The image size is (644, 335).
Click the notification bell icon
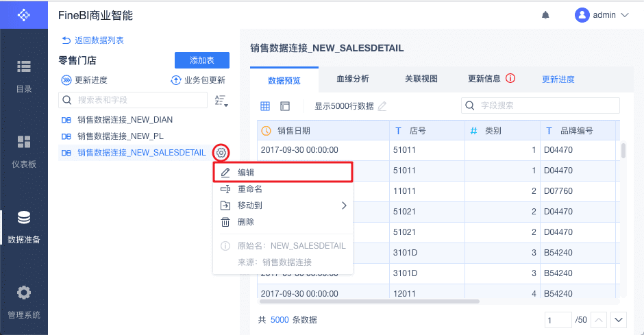pyautogui.click(x=545, y=14)
